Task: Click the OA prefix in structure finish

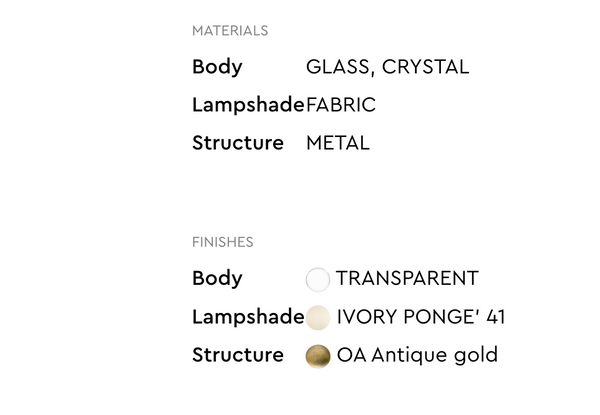Action: coord(351,355)
